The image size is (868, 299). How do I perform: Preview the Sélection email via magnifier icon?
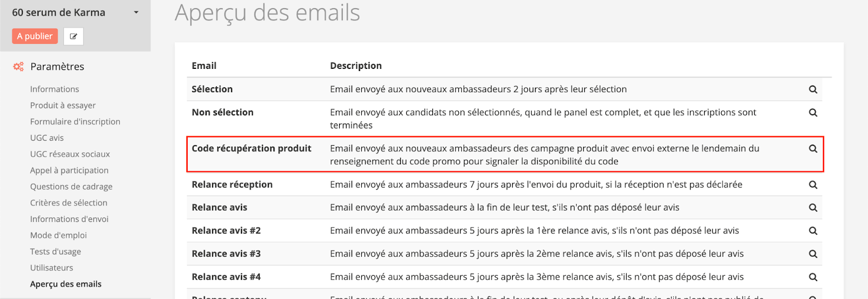[x=813, y=89]
